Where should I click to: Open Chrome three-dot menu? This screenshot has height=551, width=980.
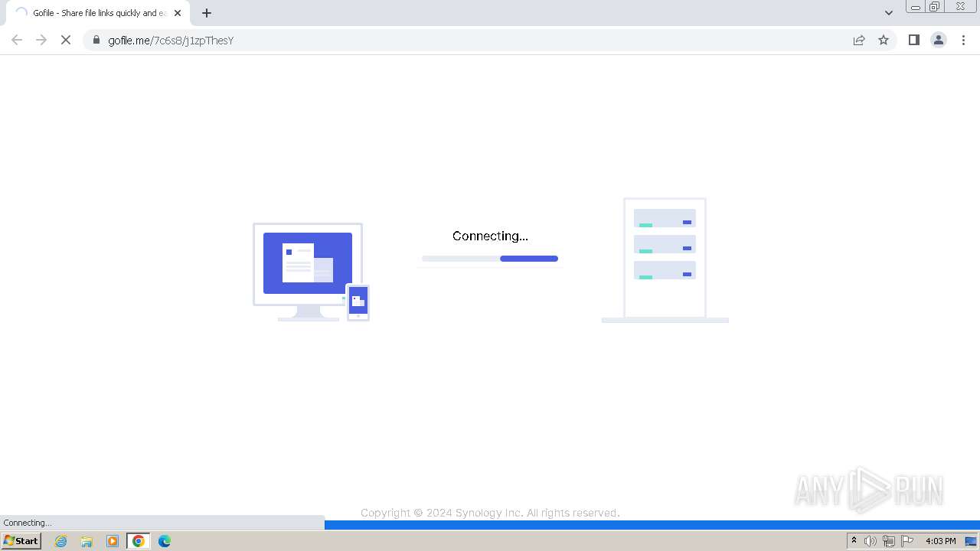[x=964, y=40]
